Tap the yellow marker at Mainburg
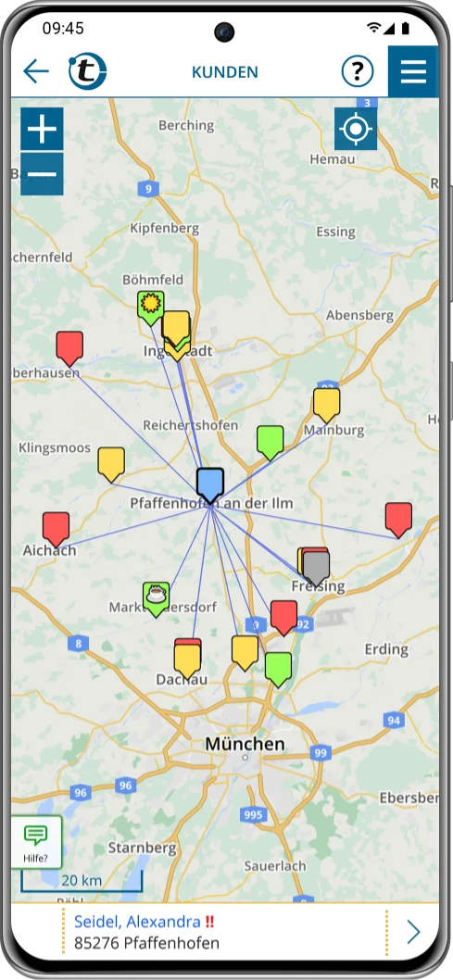 [x=326, y=405]
